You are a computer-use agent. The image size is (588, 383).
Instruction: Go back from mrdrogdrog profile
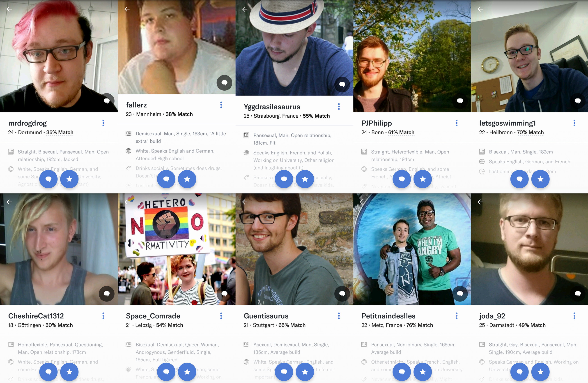tap(9, 9)
